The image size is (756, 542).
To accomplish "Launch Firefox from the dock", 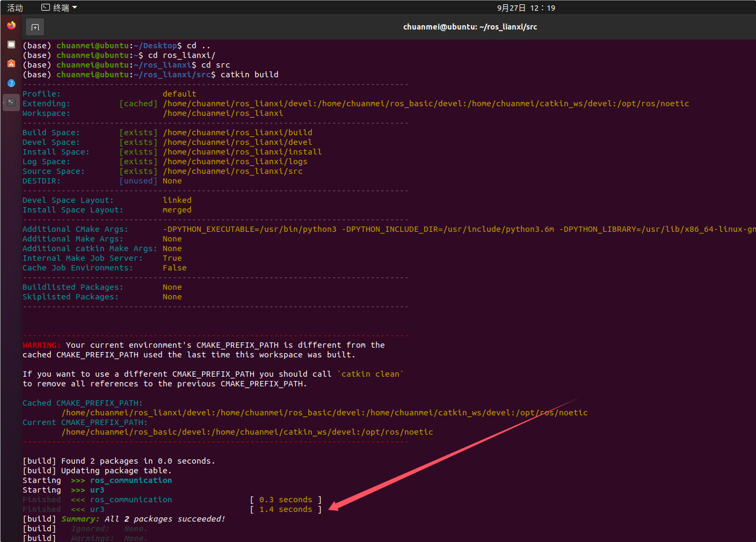I will (x=11, y=25).
